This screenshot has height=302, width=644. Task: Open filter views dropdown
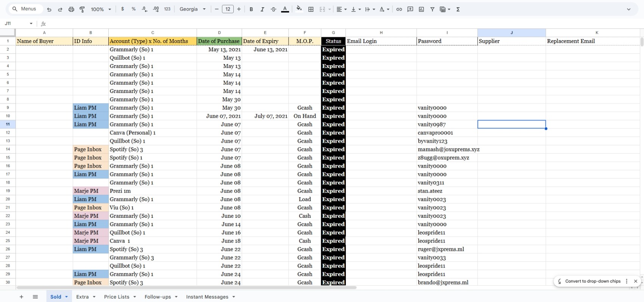pyautogui.click(x=445, y=9)
